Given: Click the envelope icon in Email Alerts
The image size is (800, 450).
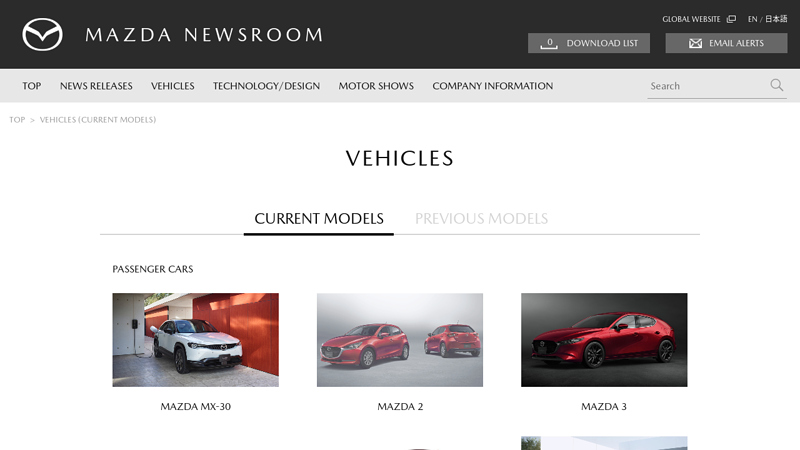Looking at the screenshot, I should coord(695,43).
